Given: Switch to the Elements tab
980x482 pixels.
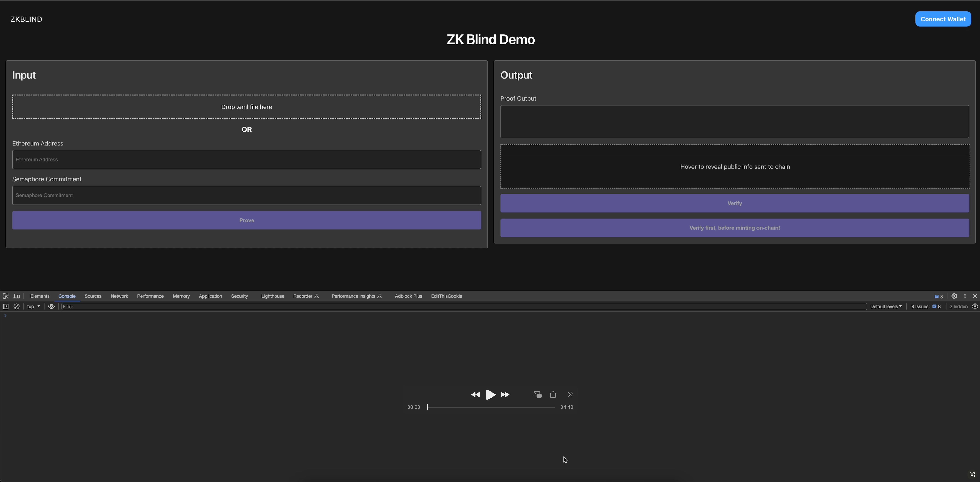Looking at the screenshot, I should click(x=40, y=296).
